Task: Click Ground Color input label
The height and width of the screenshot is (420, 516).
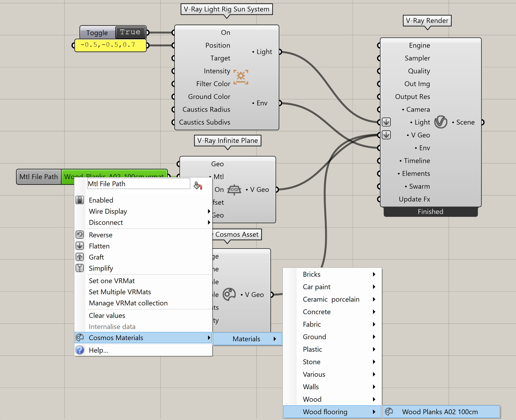Action: [x=209, y=97]
